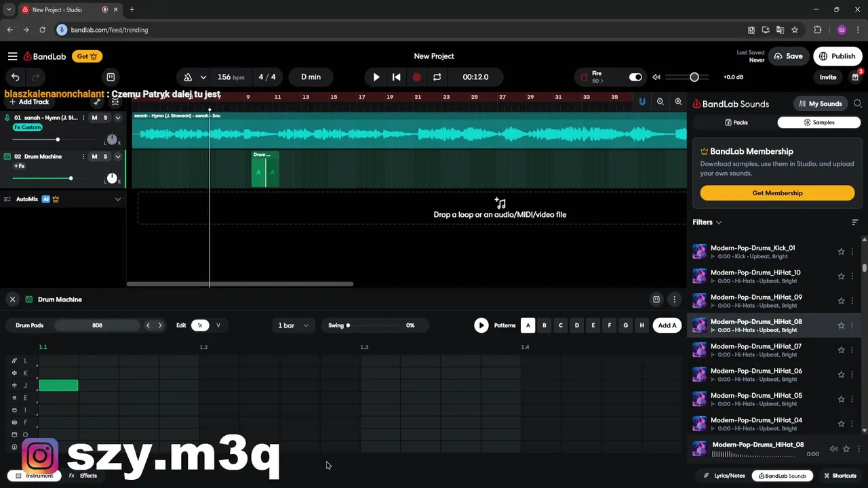The height and width of the screenshot is (488, 868).
Task: Click the red record button
Action: click(416, 77)
